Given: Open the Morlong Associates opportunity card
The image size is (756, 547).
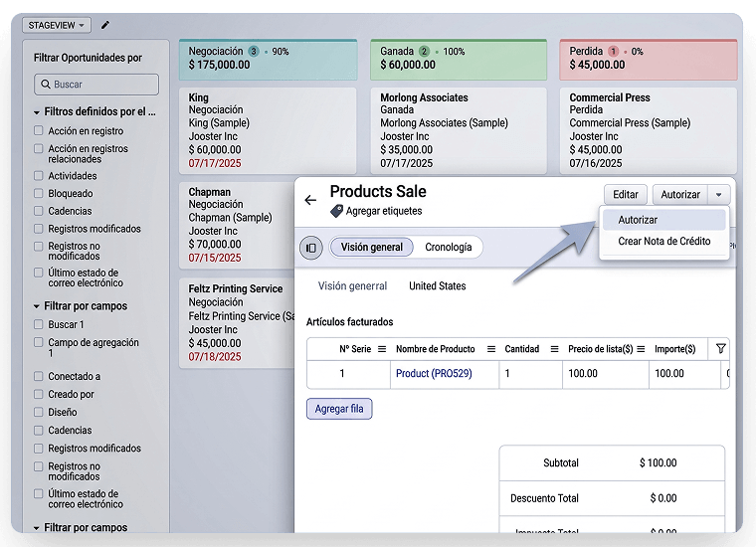Looking at the screenshot, I should click(x=459, y=130).
